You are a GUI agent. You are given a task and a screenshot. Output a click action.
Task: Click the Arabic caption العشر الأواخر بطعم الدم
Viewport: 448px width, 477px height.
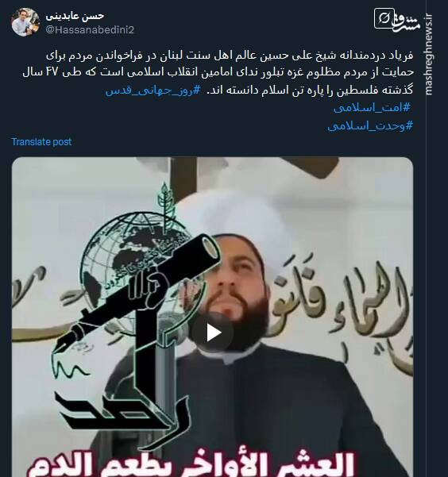tap(191, 464)
